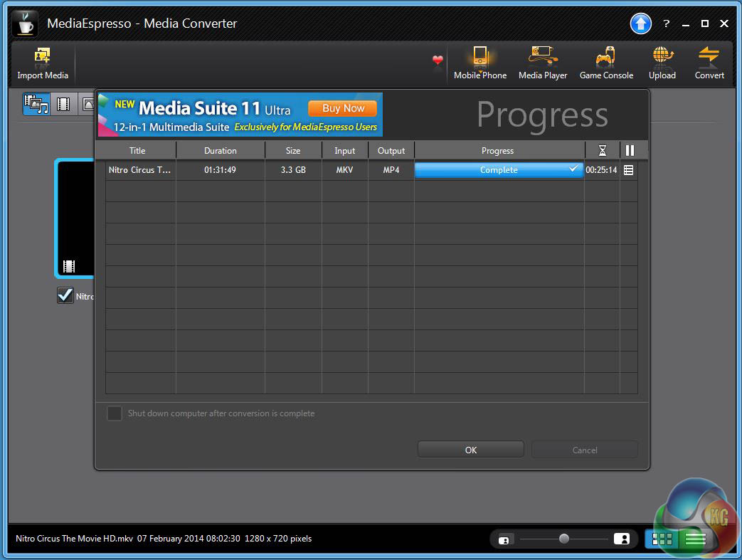Click Buy Now in Media Suite banner
This screenshot has width=742, height=560.
[342, 108]
